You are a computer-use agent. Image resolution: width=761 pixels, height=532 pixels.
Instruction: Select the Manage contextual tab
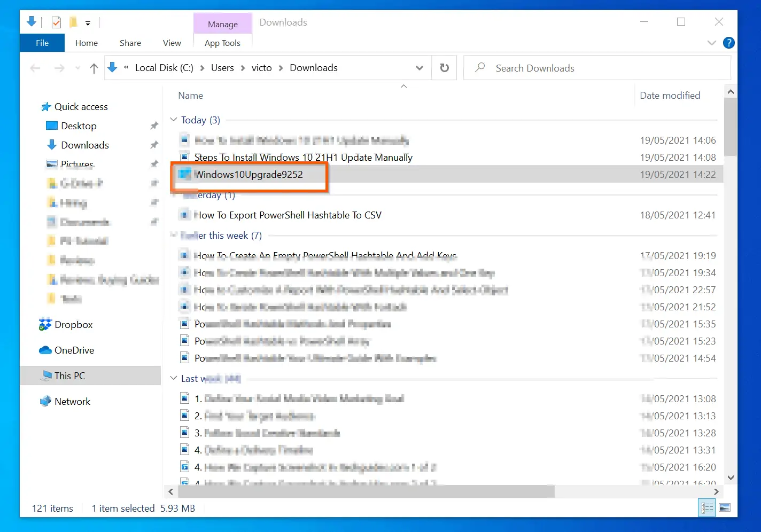223,24
